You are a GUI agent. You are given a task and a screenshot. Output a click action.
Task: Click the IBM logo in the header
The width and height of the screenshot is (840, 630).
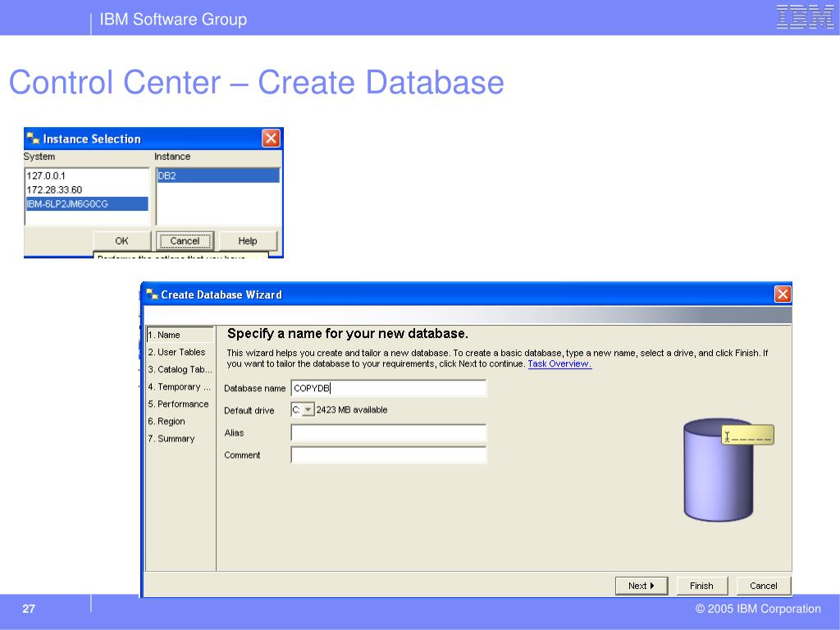coord(806,17)
